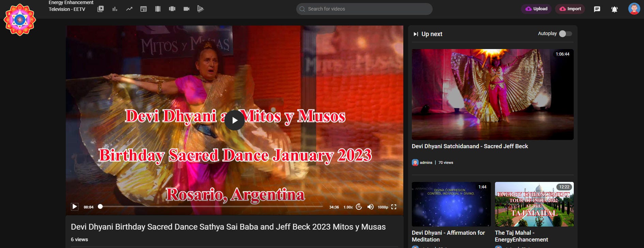Image resolution: width=644 pixels, height=248 pixels.
Task: Open the notifications bell
Action: pyautogui.click(x=614, y=9)
